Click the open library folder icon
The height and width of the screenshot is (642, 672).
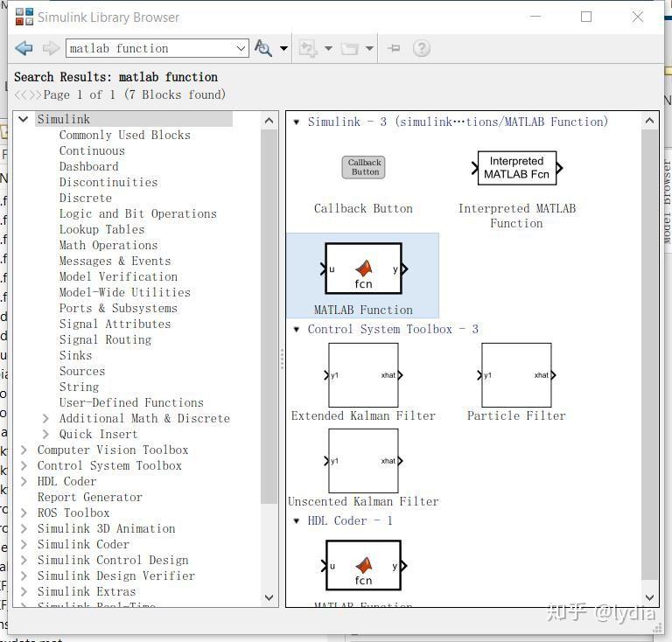tap(349, 48)
